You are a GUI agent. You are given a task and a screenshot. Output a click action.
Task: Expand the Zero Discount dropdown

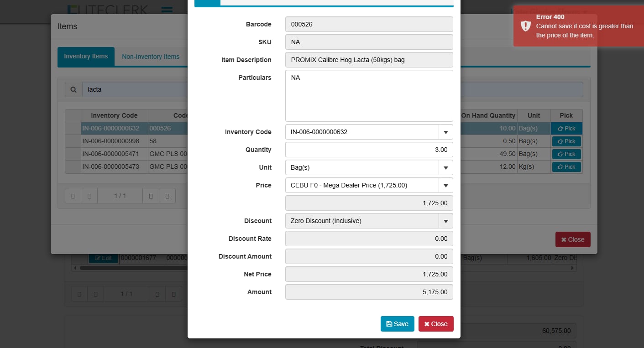(445, 221)
